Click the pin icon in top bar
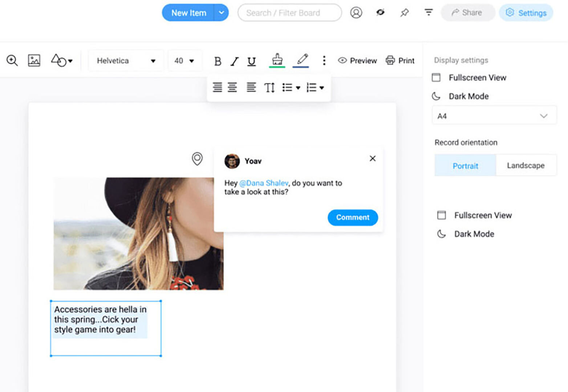The width and height of the screenshot is (568, 392). click(x=404, y=13)
